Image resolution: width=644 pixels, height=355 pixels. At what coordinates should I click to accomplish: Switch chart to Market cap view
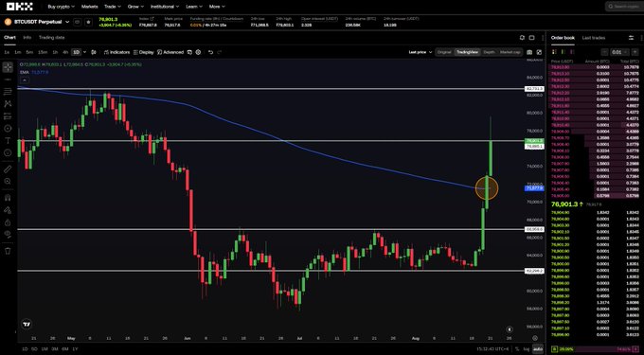coord(510,52)
